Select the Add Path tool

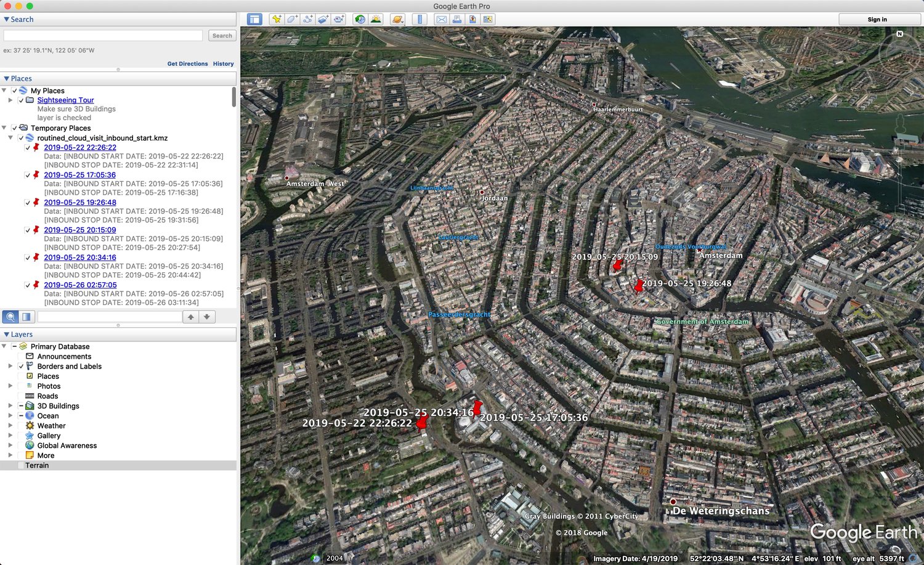308,19
